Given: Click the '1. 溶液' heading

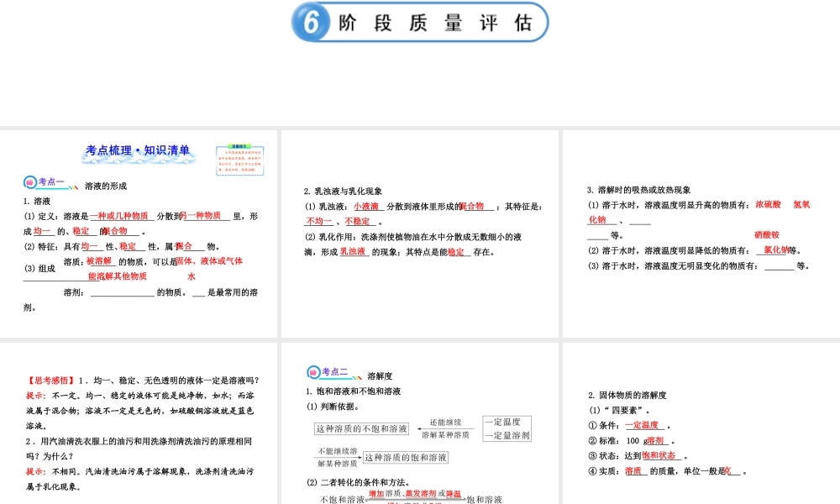Looking at the screenshot, I should (x=37, y=202).
